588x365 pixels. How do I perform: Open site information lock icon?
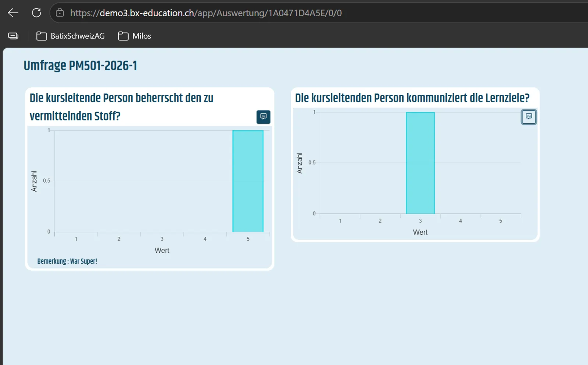60,13
